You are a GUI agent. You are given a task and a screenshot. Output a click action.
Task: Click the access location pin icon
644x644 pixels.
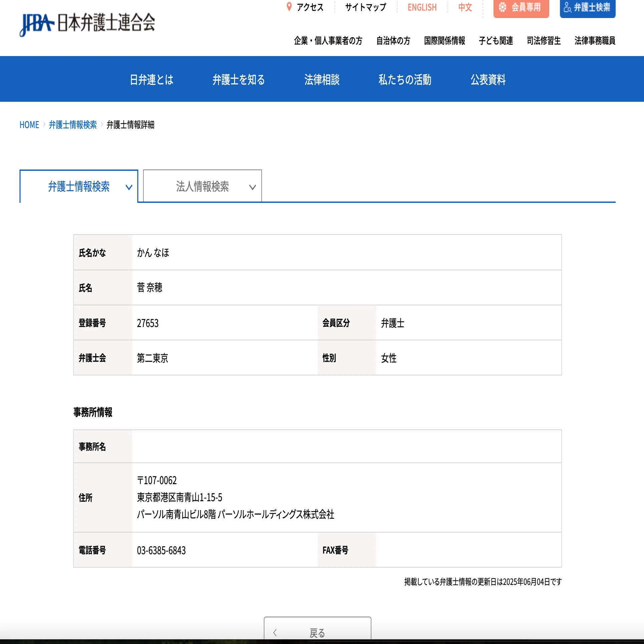pyautogui.click(x=289, y=7)
